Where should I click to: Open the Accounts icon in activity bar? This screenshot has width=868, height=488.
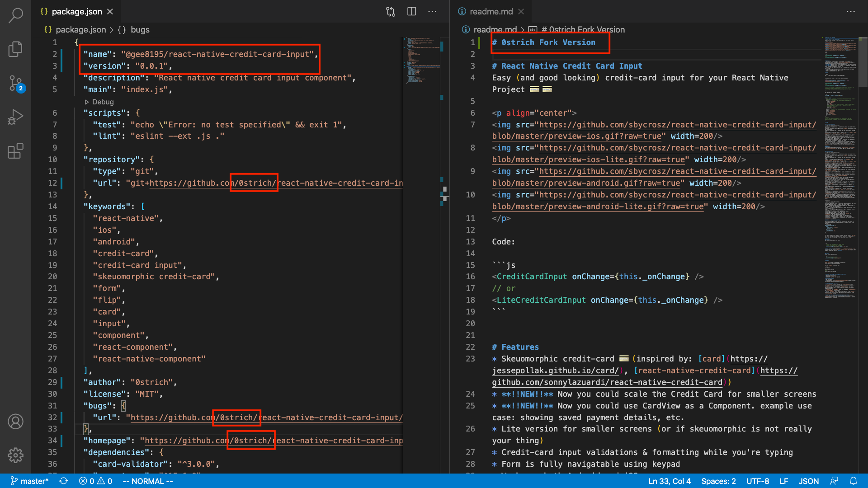pos(15,422)
